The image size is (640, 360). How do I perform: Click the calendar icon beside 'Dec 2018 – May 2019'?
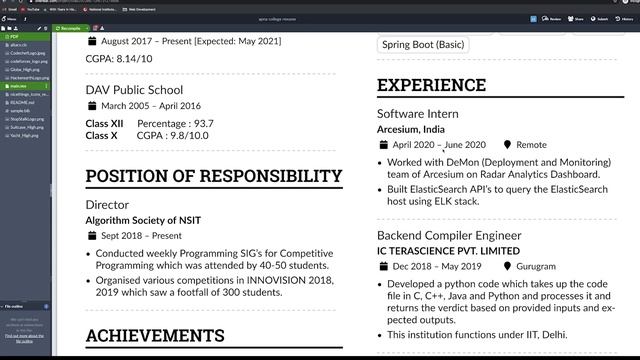click(384, 266)
